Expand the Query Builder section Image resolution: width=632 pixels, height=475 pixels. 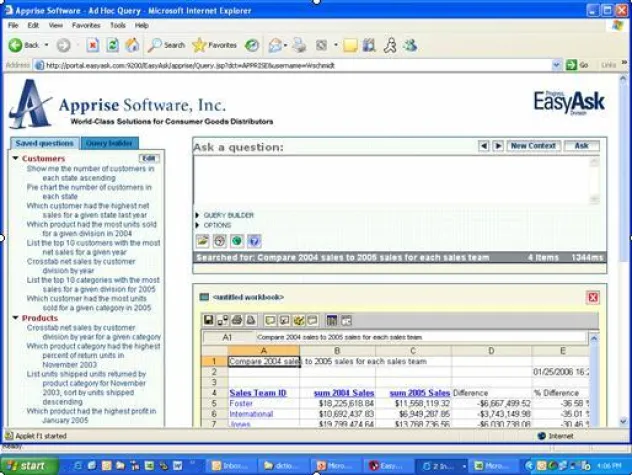point(228,215)
